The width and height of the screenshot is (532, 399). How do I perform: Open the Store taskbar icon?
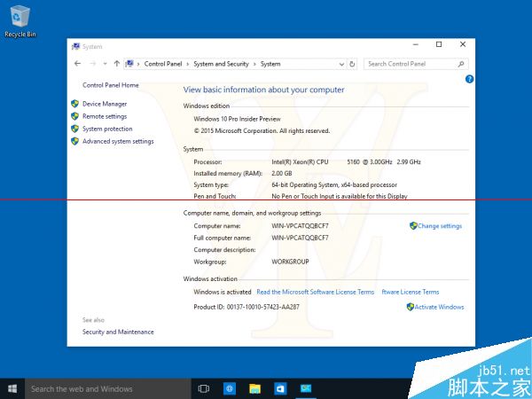280,389
